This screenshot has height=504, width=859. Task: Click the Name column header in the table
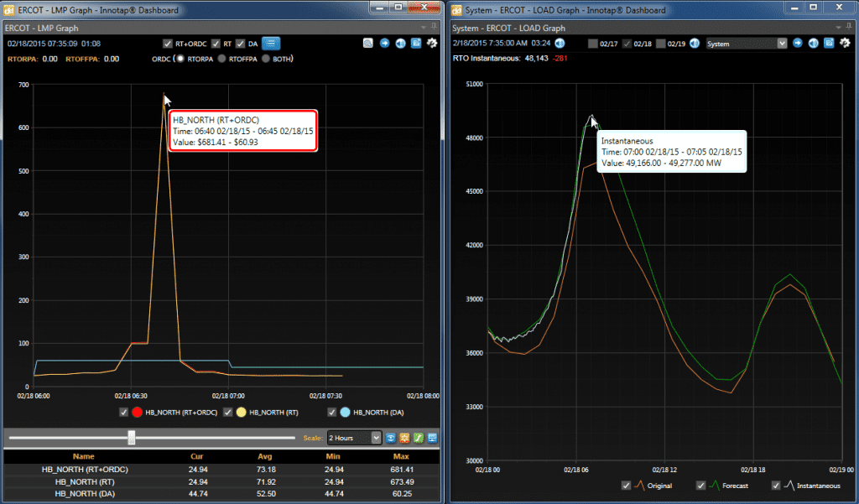(x=83, y=456)
